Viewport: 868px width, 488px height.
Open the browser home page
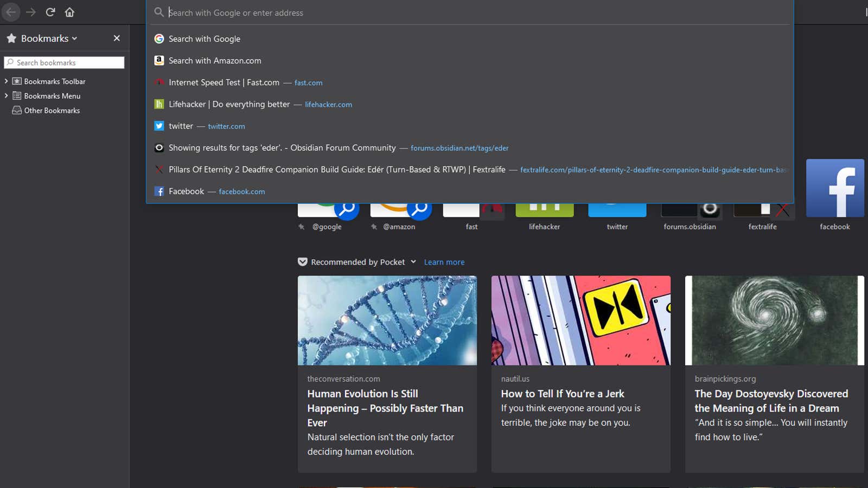point(69,12)
